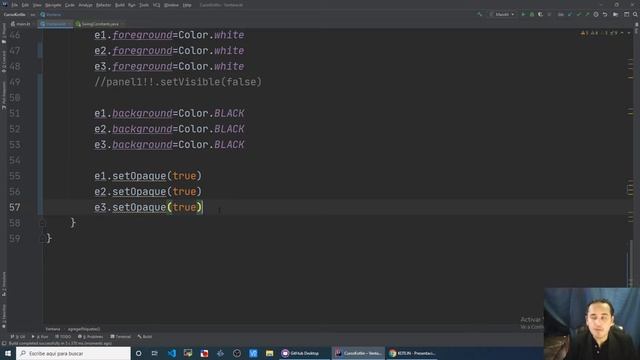Open the TODO tool window tab
This screenshot has width=640, height=360.
(x=63, y=336)
